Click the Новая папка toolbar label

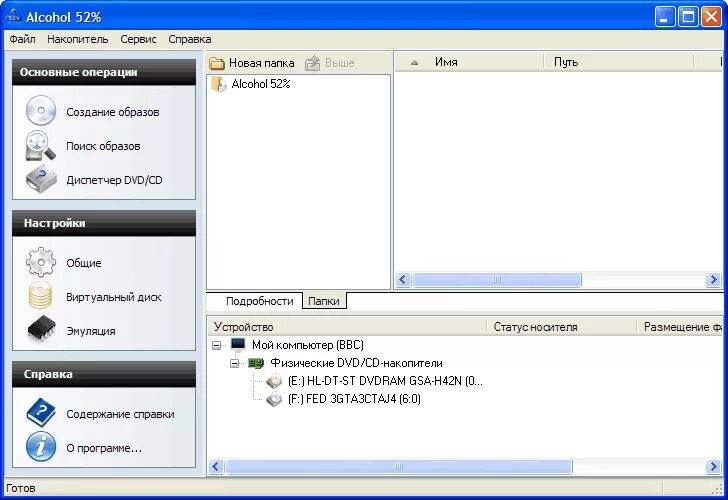pos(261,63)
